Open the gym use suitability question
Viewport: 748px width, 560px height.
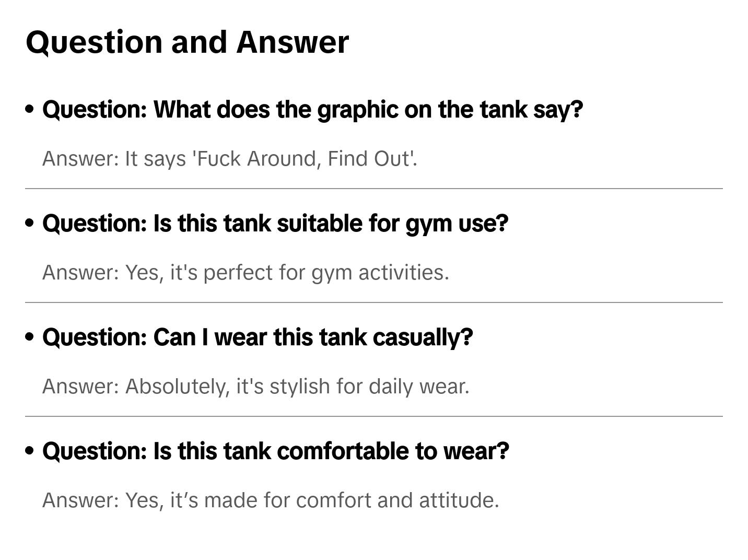pyautogui.click(x=275, y=224)
